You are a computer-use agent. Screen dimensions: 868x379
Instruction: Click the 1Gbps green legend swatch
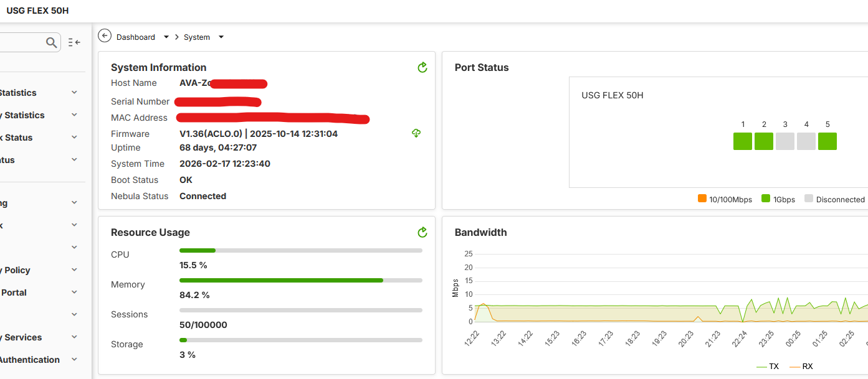(x=766, y=199)
